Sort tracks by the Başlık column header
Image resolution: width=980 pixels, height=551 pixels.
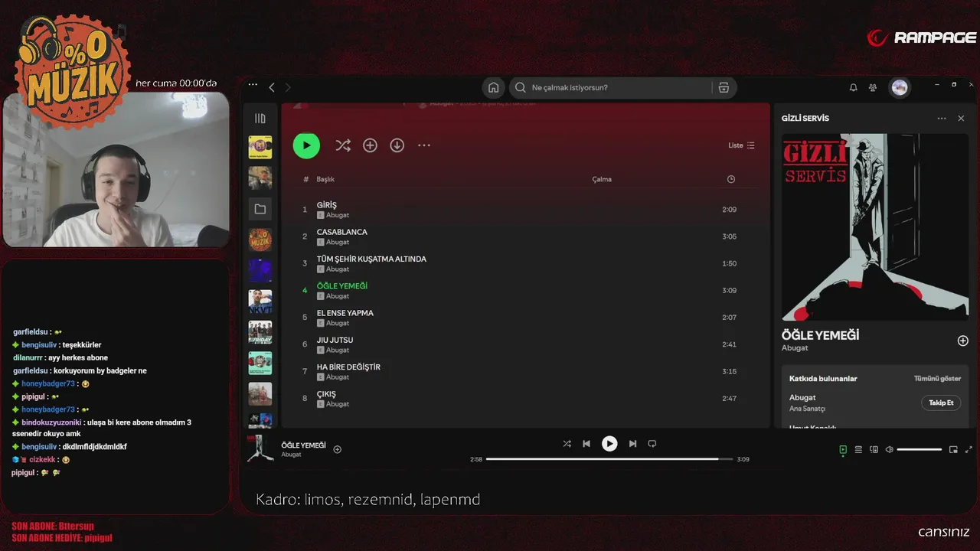pyautogui.click(x=325, y=179)
